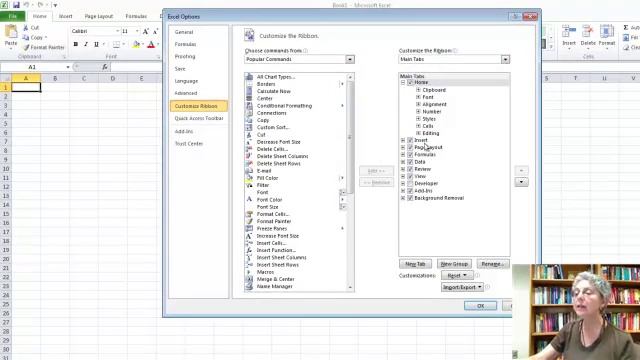Click the New Group button
The height and width of the screenshot is (360, 640).
[454, 264]
